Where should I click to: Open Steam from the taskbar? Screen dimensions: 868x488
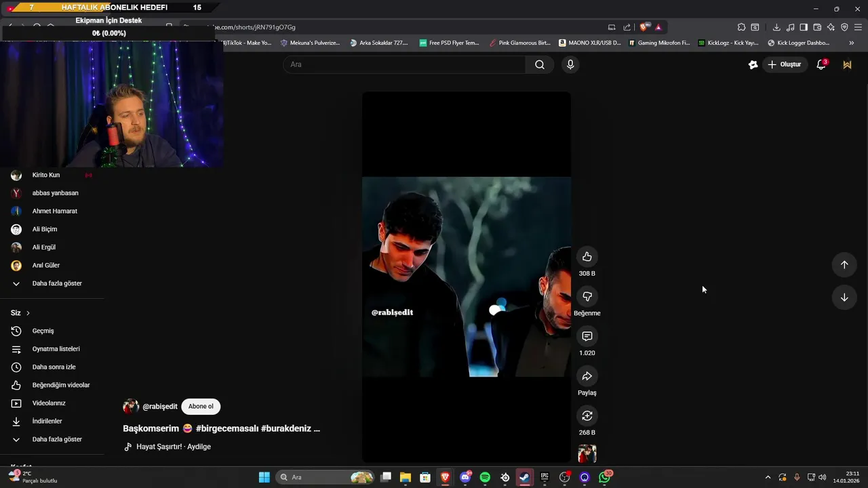pos(525,477)
